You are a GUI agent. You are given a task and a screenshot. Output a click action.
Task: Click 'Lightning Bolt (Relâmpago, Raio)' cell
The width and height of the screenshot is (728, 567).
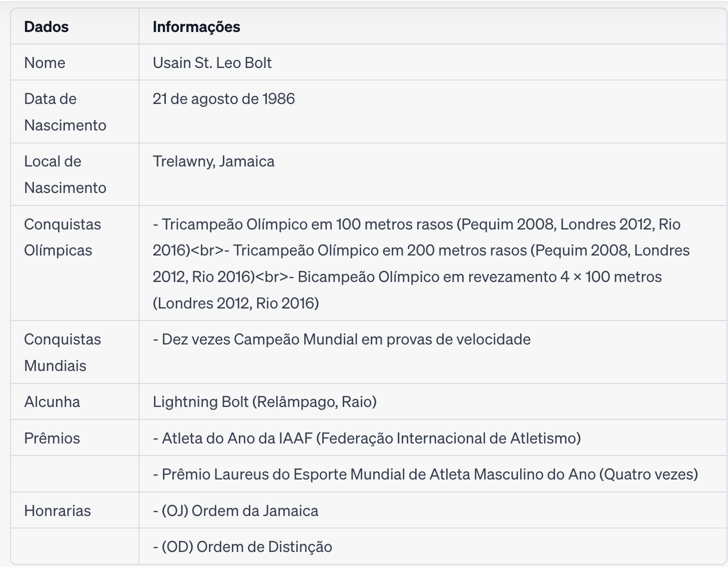[x=265, y=402]
